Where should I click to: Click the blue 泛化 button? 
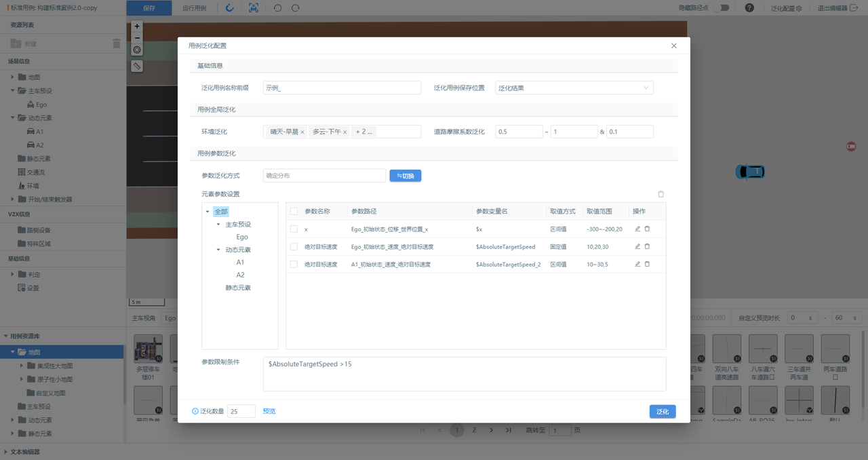pos(662,411)
